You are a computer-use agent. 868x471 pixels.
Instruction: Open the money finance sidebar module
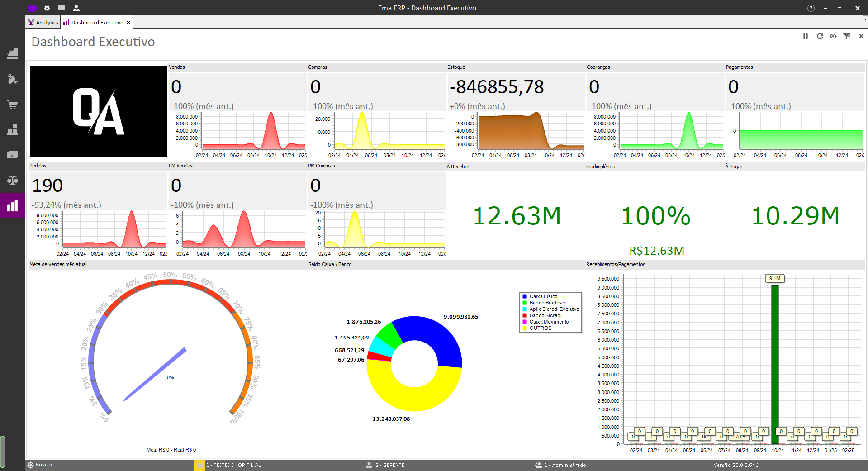[13, 155]
